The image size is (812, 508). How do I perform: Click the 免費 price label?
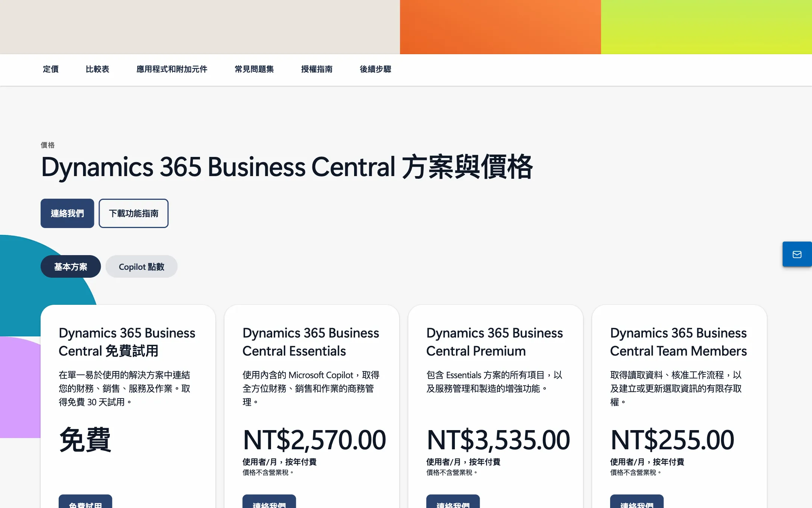coord(85,440)
